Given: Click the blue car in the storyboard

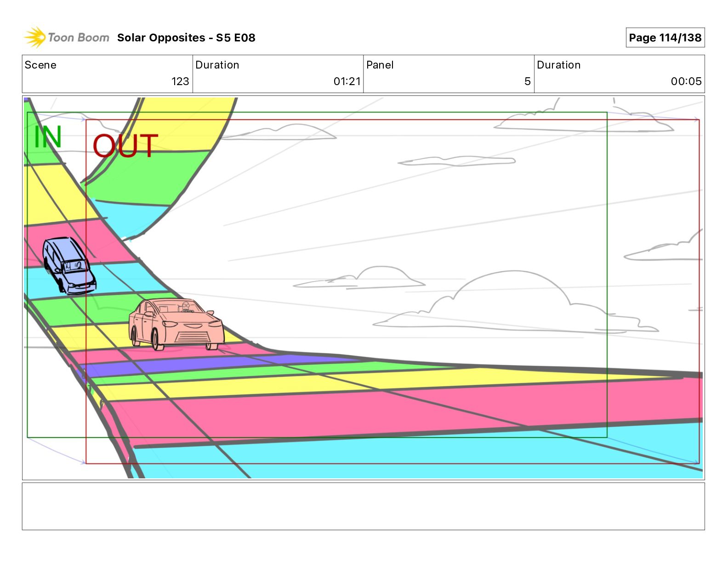Looking at the screenshot, I should point(69,265).
